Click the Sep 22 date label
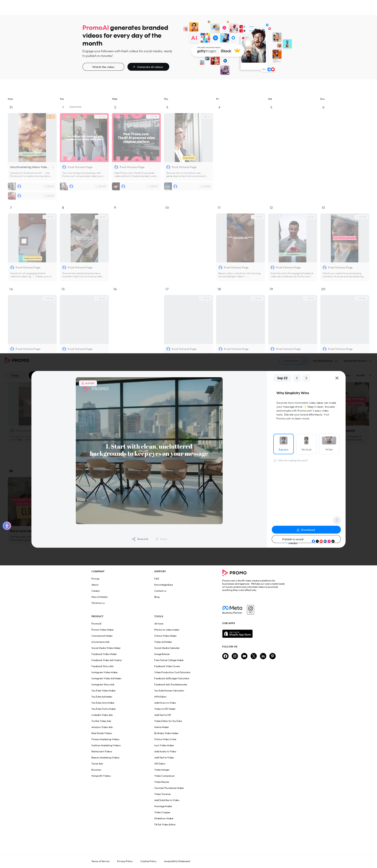This screenshot has height=868, width=377. coord(282,378)
